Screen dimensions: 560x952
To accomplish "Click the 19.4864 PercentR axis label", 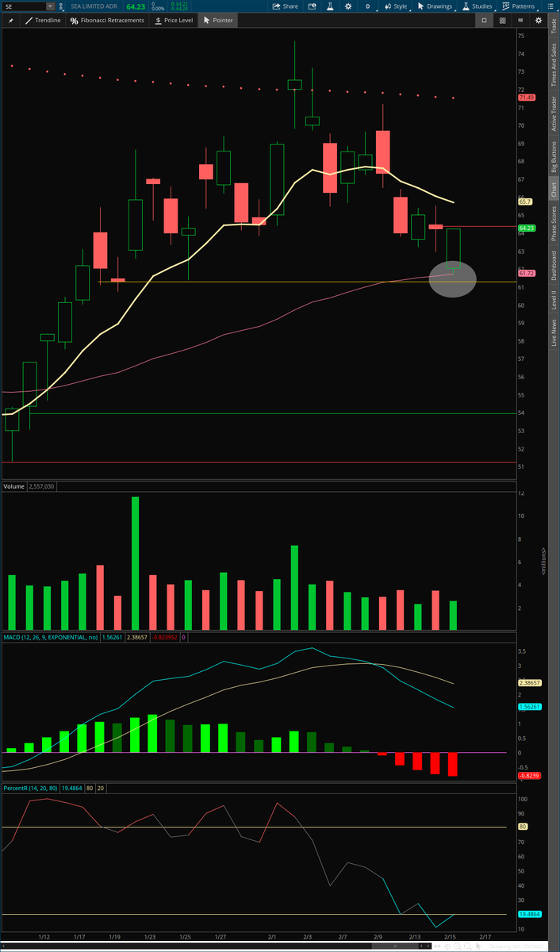I will [529, 915].
